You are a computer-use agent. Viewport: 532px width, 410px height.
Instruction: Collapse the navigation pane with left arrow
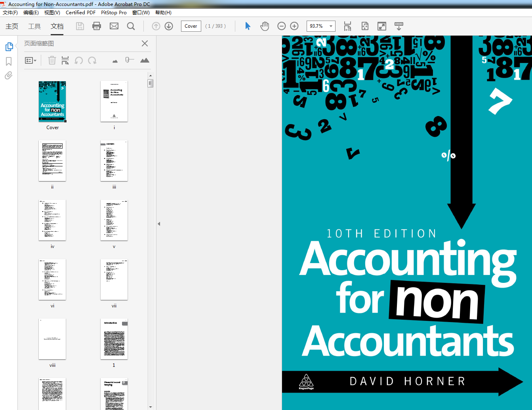point(159,224)
